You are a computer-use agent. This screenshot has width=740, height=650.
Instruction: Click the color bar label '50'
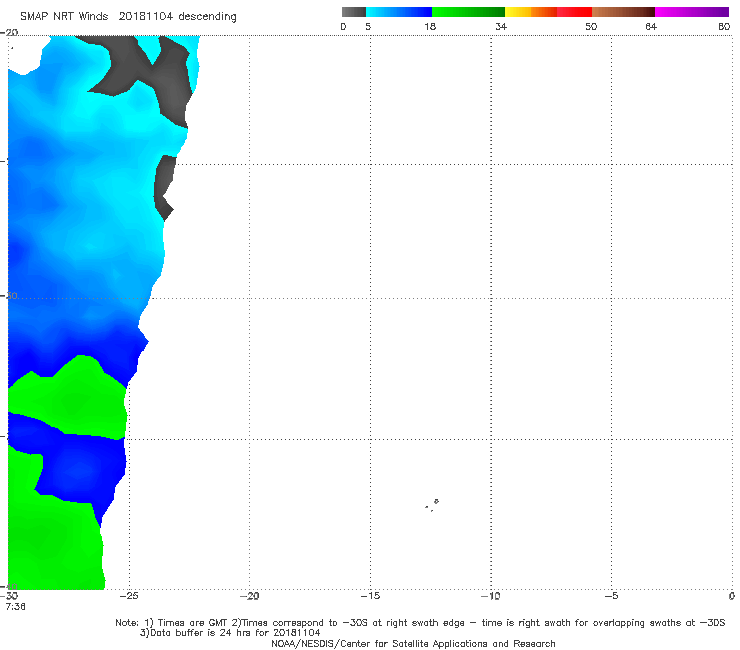591,27
